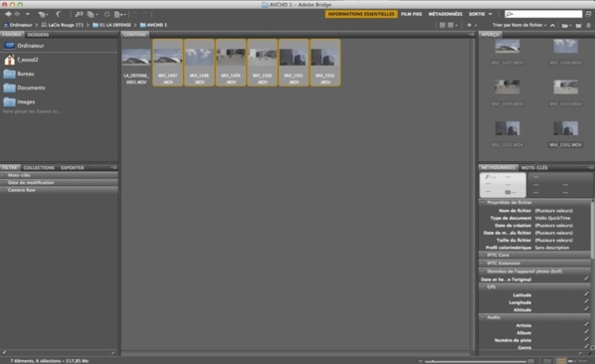Expand the Mots-clés filter section

point(59,175)
